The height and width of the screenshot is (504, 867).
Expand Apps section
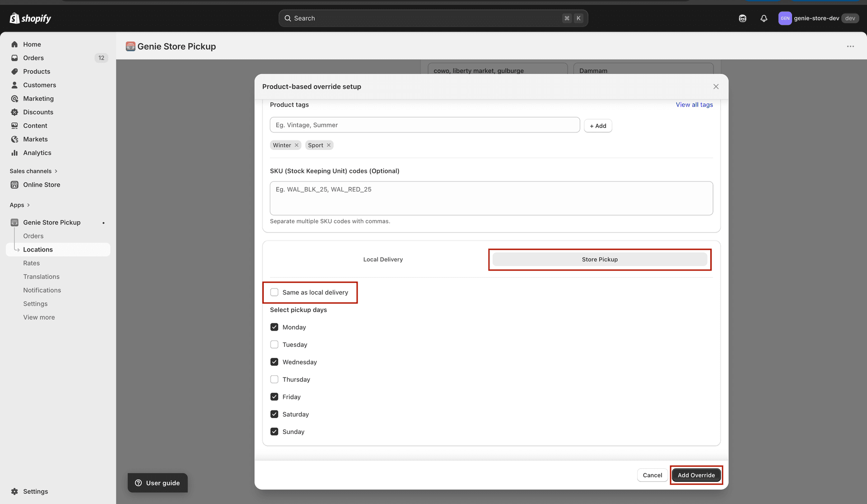tap(19, 205)
